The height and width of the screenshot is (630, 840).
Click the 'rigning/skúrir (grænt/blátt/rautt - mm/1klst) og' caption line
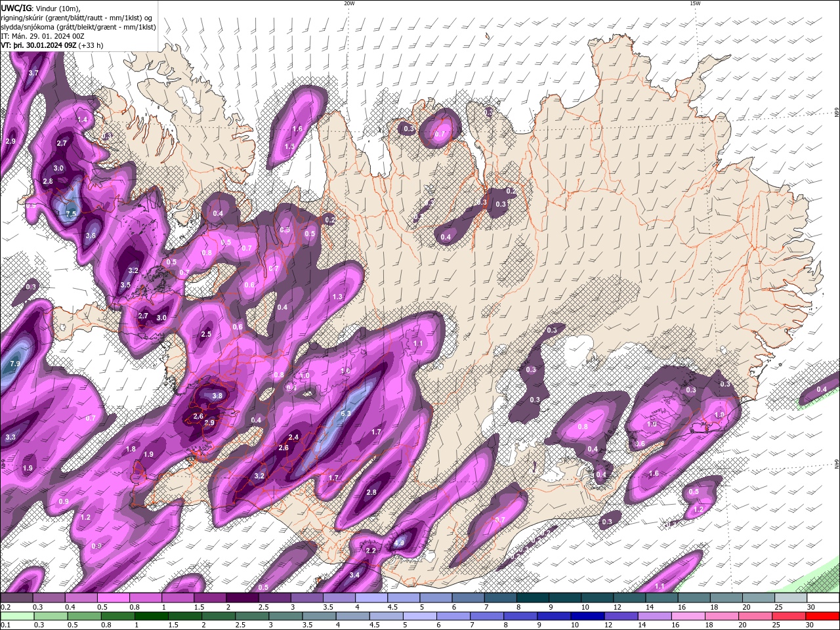(77, 17)
